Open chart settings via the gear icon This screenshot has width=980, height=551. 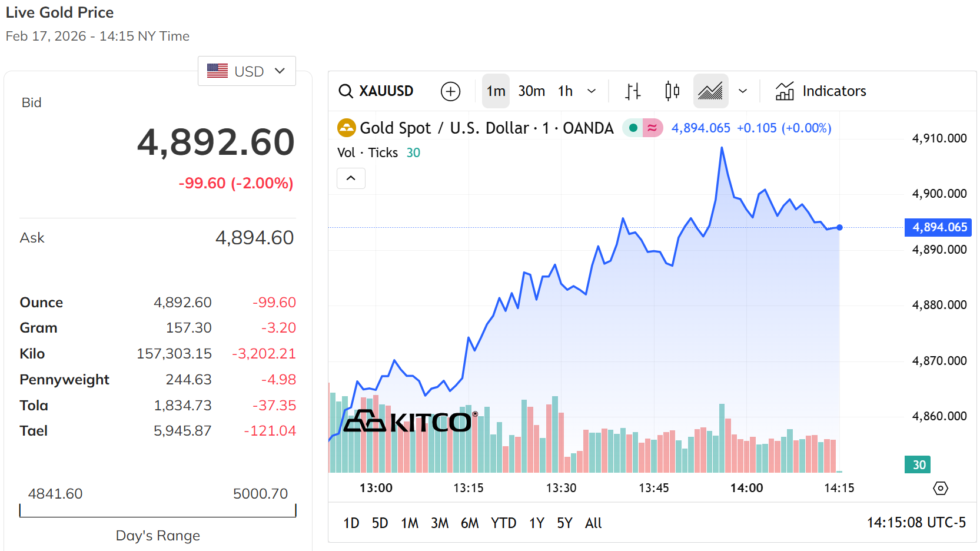tap(941, 488)
